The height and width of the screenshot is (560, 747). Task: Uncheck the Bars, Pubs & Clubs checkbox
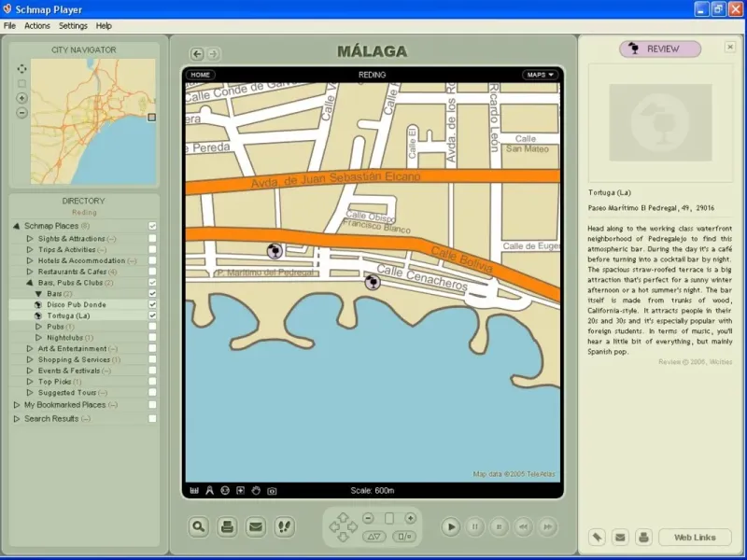click(x=152, y=283)
